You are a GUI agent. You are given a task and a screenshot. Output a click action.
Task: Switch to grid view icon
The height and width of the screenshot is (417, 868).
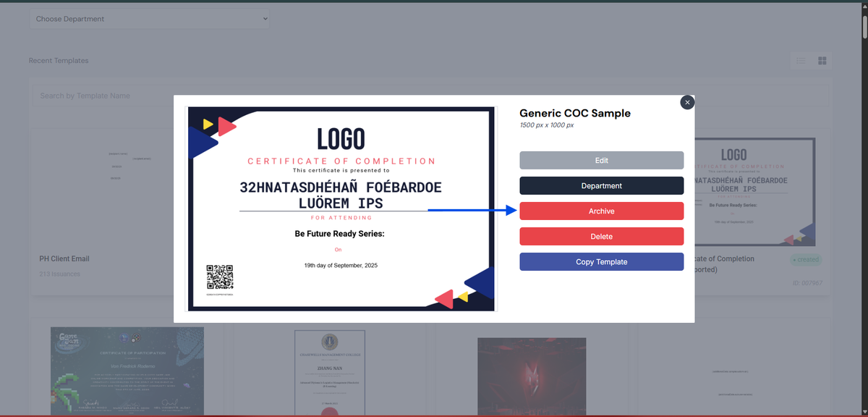coord(822,61)
